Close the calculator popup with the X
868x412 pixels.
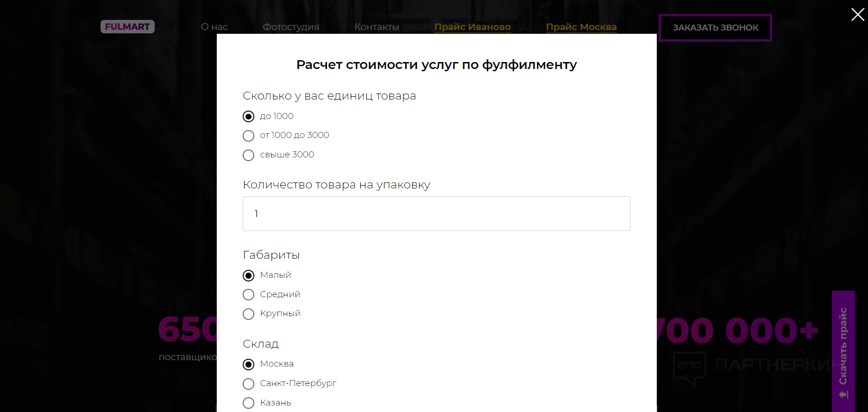pyautogui.click(x=857, y=15)
